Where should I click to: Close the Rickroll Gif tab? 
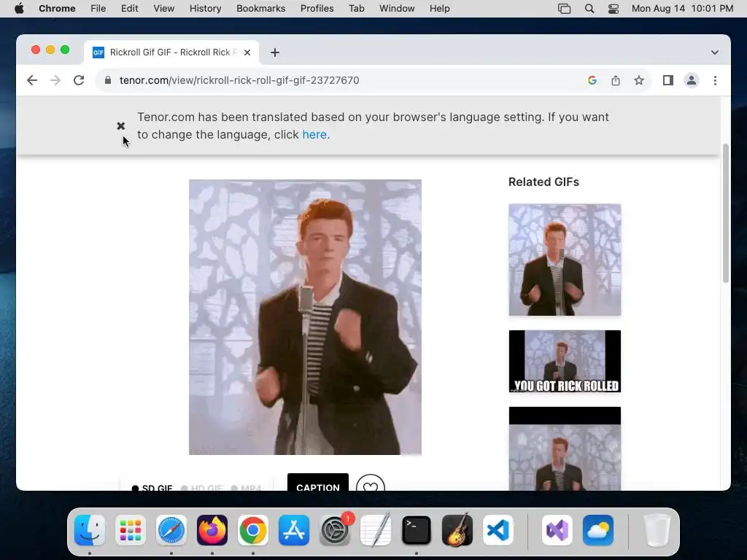click(247, 52)
